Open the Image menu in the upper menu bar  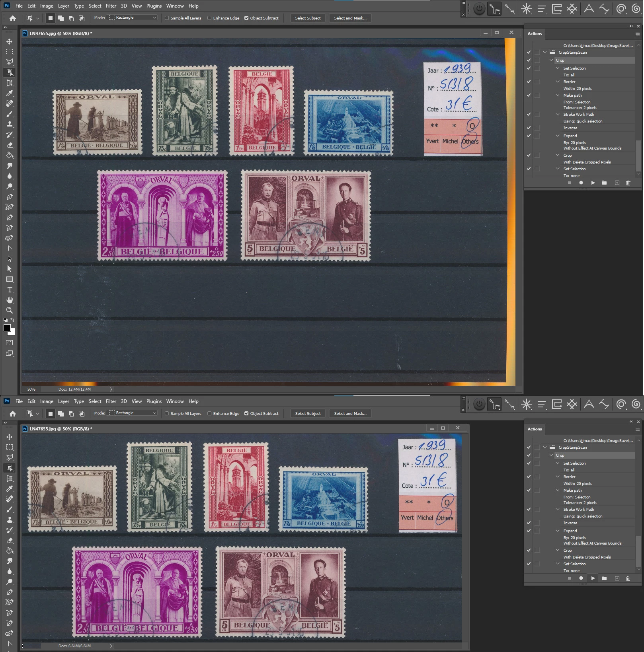coord(47,6)
